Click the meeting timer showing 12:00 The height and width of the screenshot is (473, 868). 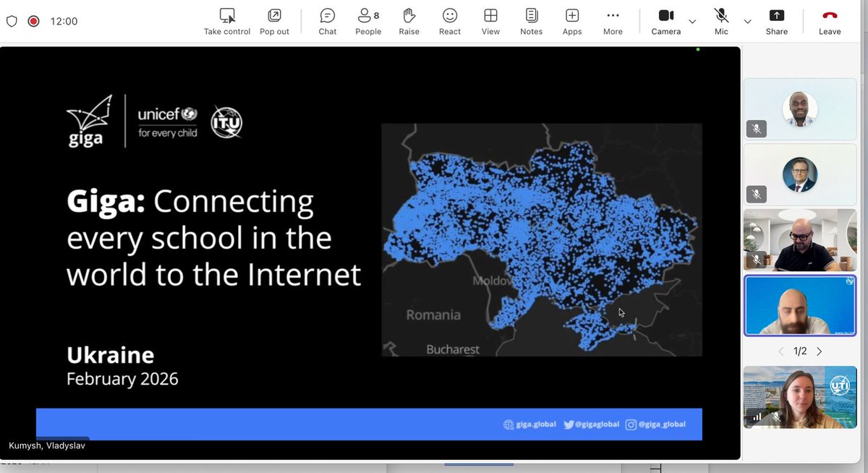64,22
